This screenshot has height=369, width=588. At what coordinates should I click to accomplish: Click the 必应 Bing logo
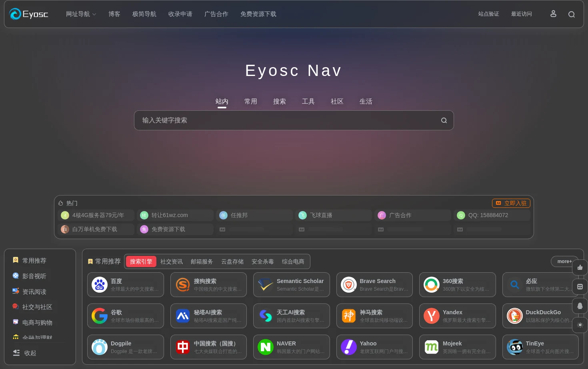(x=515, y=285)
